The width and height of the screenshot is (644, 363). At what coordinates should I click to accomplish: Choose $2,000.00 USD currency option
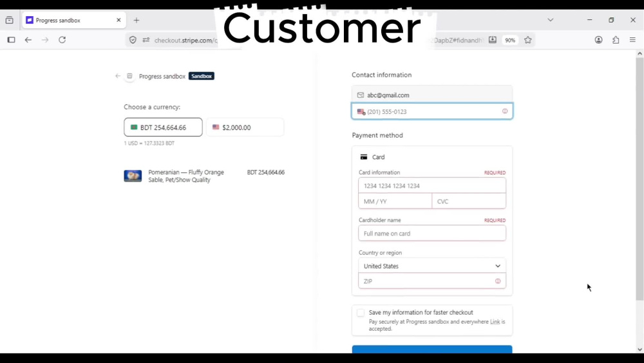click(x=245, y=127)
